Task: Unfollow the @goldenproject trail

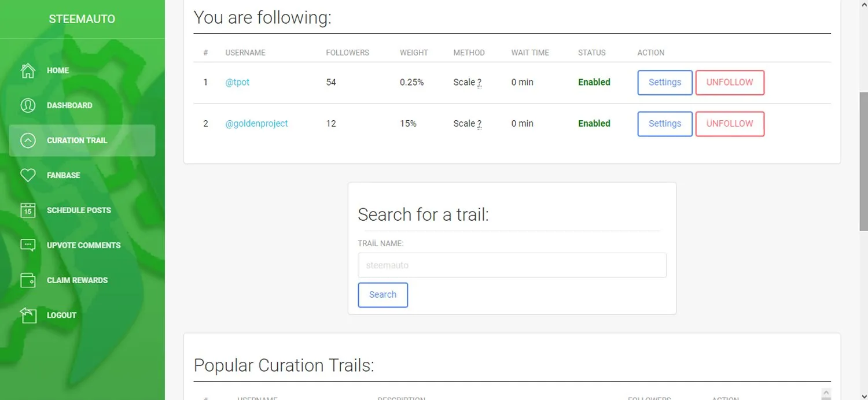Action: pos(730,124)
